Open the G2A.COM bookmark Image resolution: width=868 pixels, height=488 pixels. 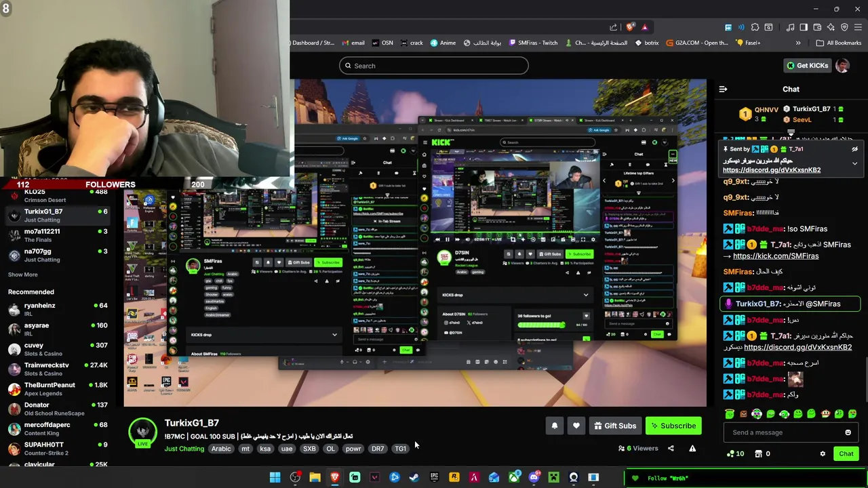pyautogui.click(x=697, y=43)
